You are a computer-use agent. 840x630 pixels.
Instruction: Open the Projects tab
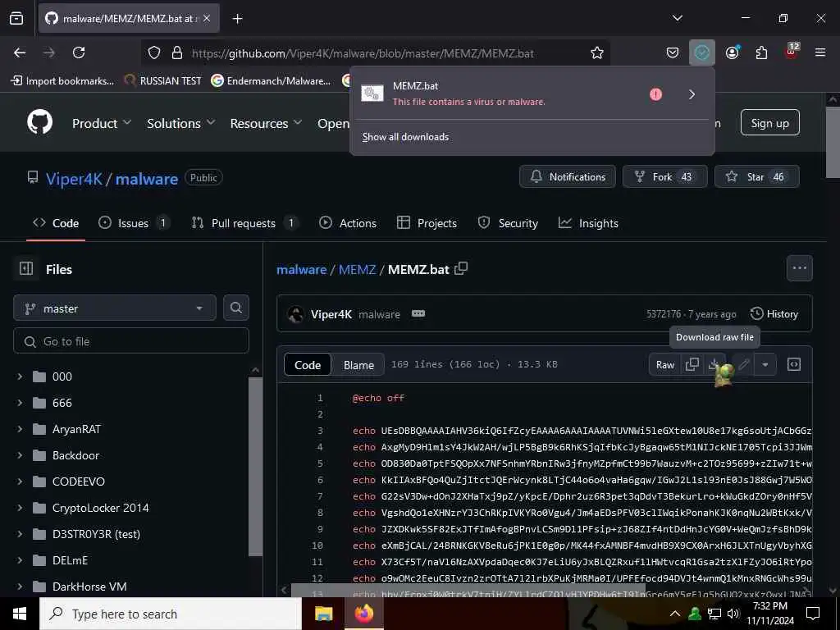click(427, 223)
